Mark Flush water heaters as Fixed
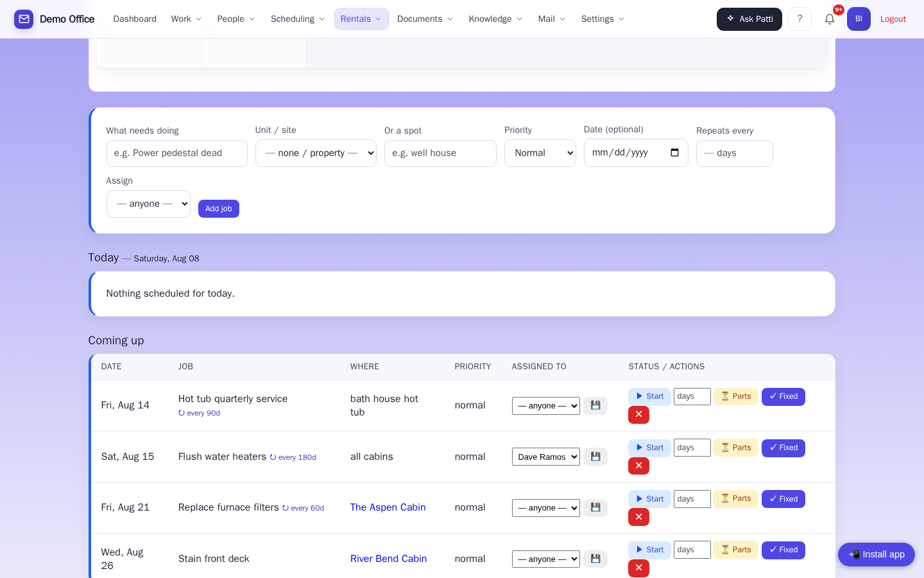The width and height of the screenshot is (924, 578). pyautogui.click(x=783, y=448)
